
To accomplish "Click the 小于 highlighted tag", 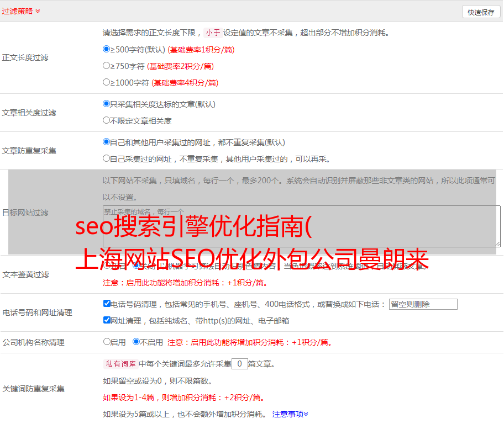I will click(x=213, y=33).
